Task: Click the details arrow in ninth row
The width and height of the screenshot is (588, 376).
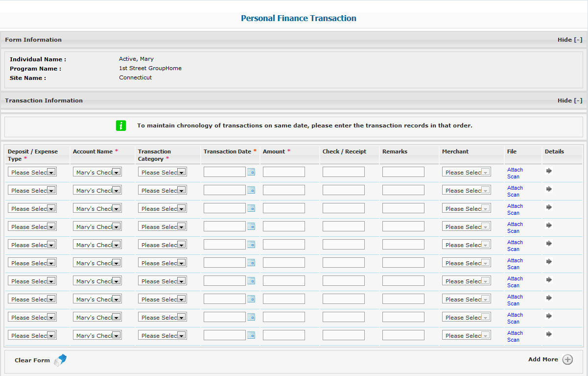Action: (x=549, y=316)
